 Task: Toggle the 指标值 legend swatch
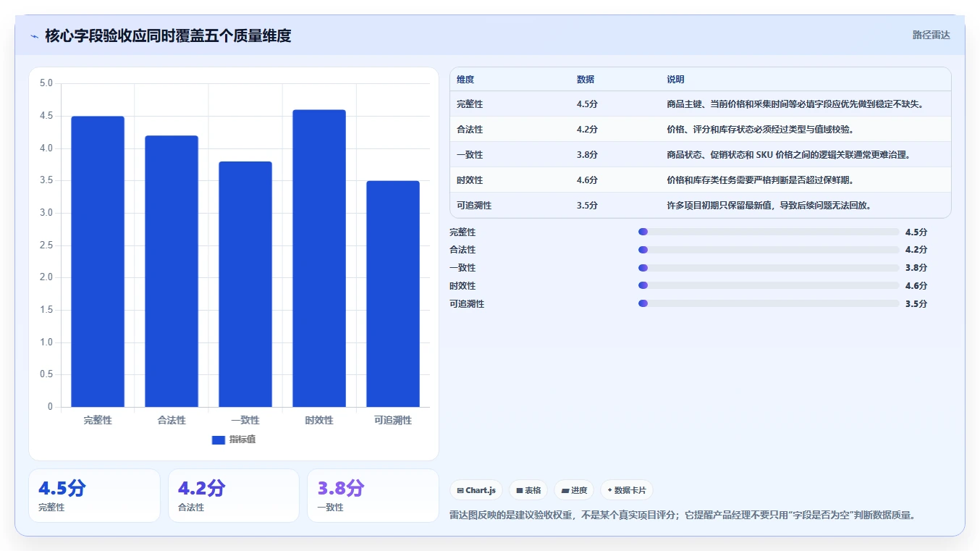click(x=219, y=439)
